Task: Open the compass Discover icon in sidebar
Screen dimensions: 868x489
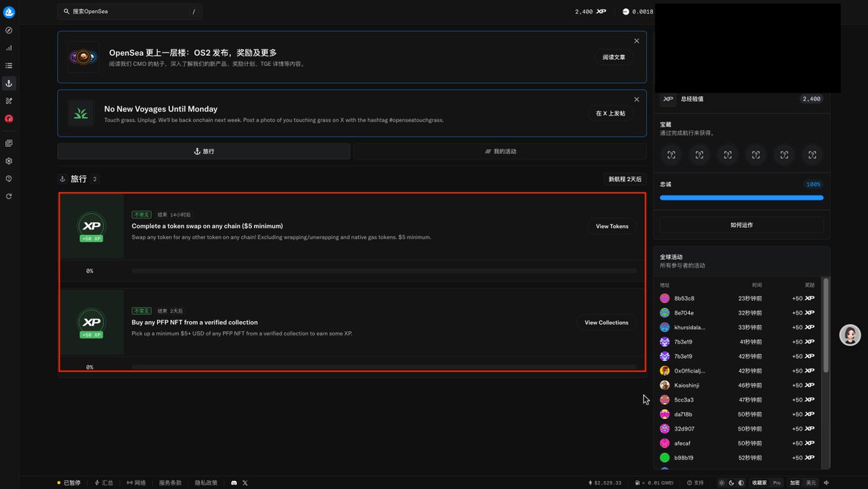Action: point(9,30)
